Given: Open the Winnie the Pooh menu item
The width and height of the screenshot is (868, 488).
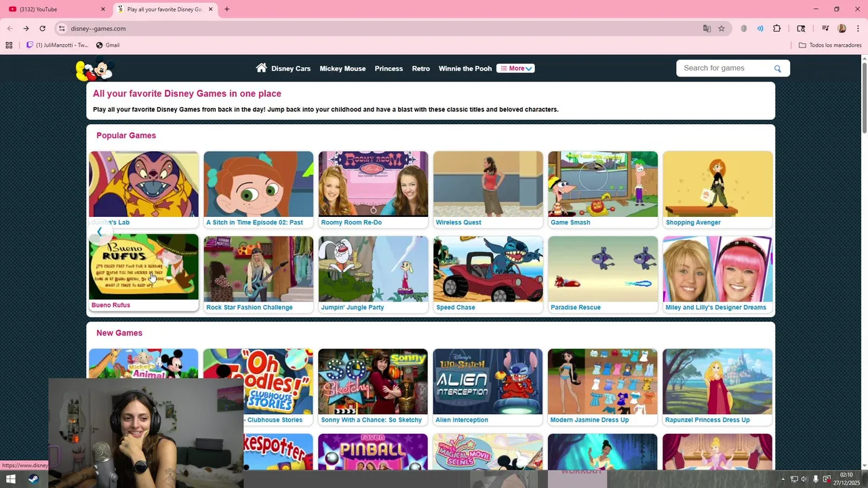Looking at the screenshot, I should pos(465,68).
